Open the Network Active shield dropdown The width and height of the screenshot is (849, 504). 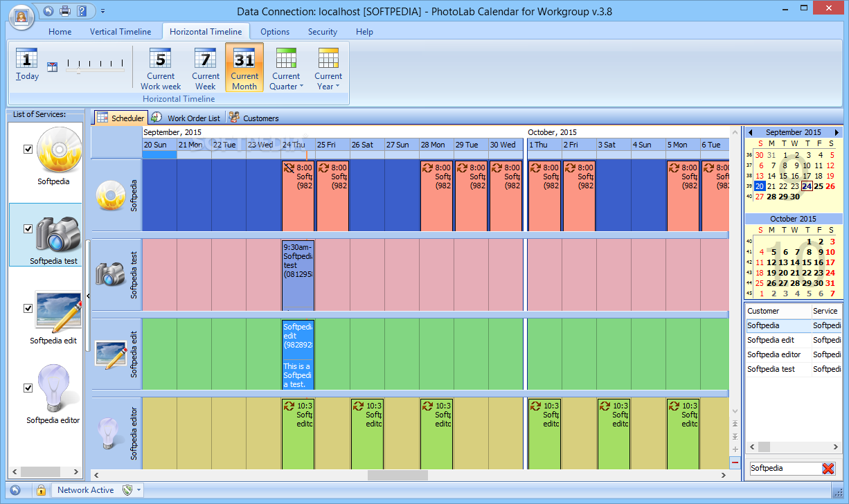pyautogui.click(x=132, y=490)
